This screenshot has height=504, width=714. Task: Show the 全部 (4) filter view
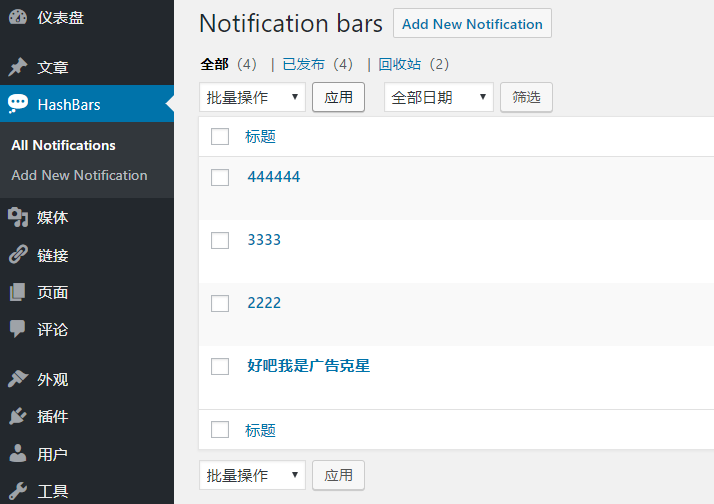click(229, 64)
